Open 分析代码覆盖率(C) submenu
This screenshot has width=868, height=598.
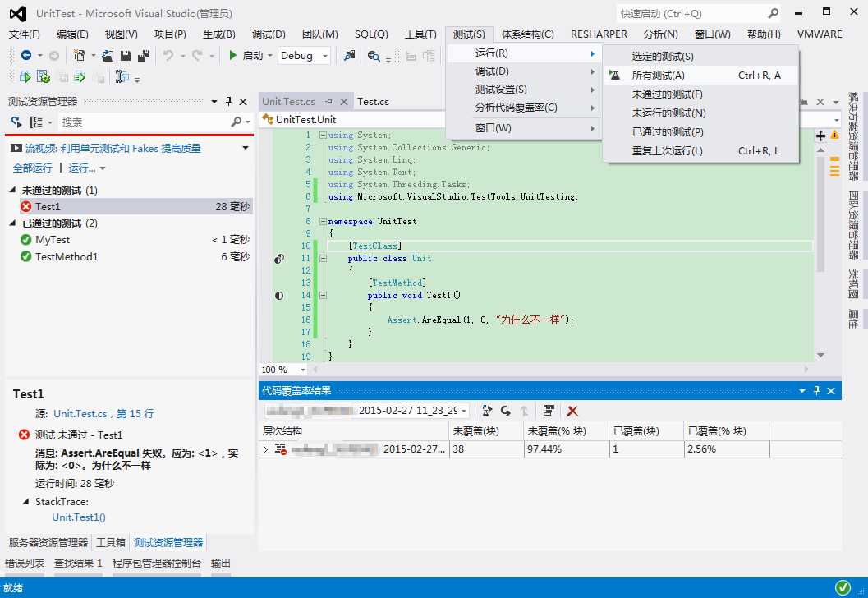click(524, 108)
